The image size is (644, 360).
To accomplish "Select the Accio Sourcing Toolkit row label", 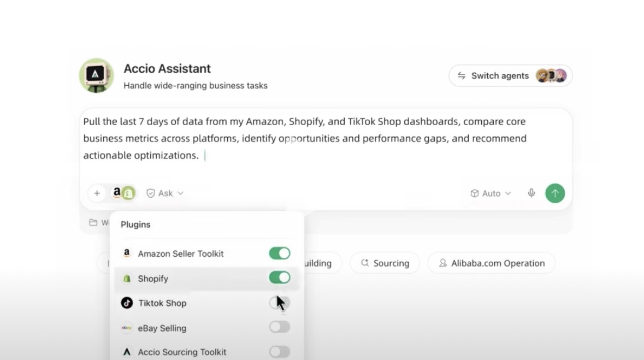I will click(182, 352).
